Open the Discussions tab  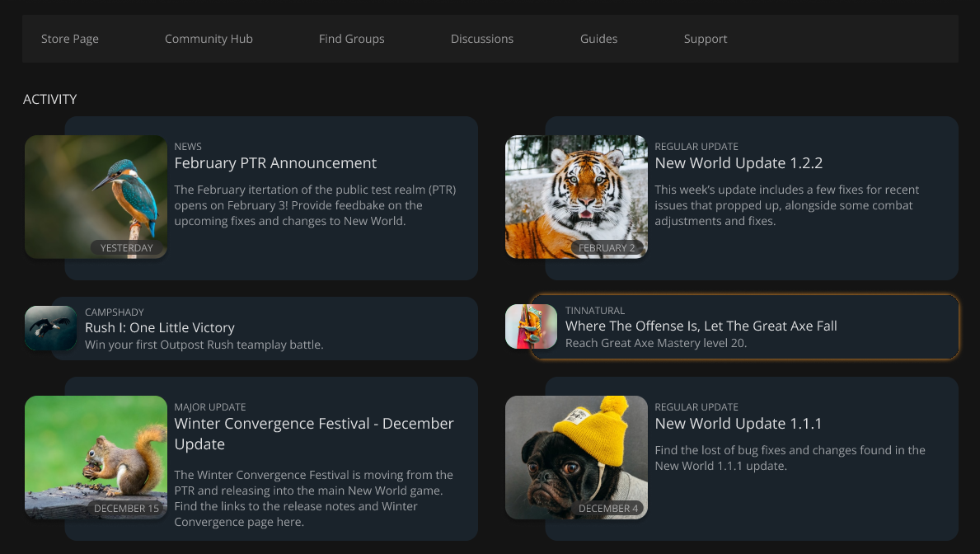(x=482, y=39)
